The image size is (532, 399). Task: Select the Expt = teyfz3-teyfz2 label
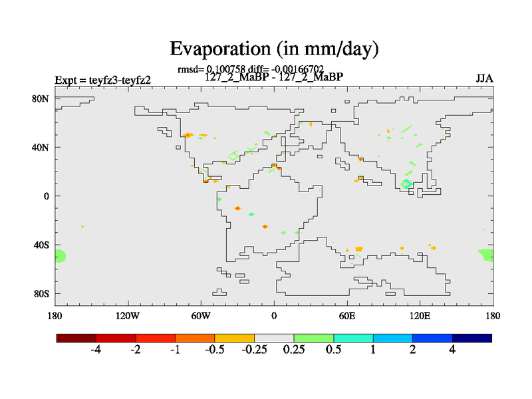102,80
